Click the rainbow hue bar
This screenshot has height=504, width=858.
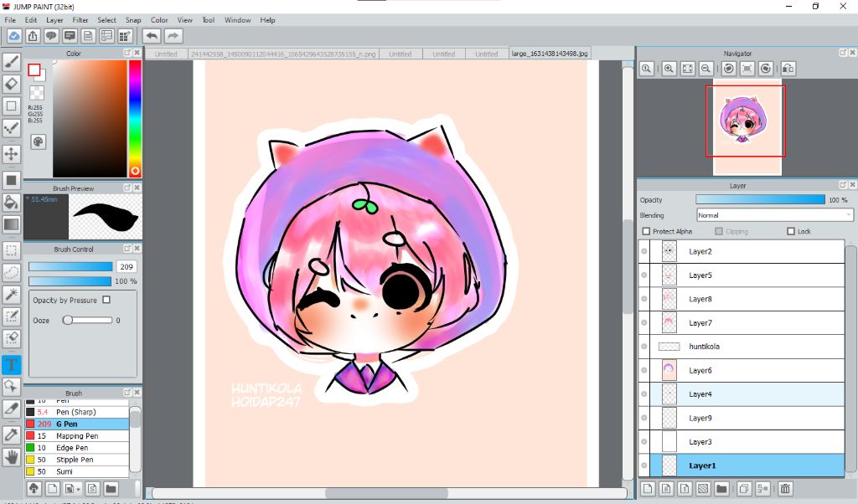[x=135, y=118]
